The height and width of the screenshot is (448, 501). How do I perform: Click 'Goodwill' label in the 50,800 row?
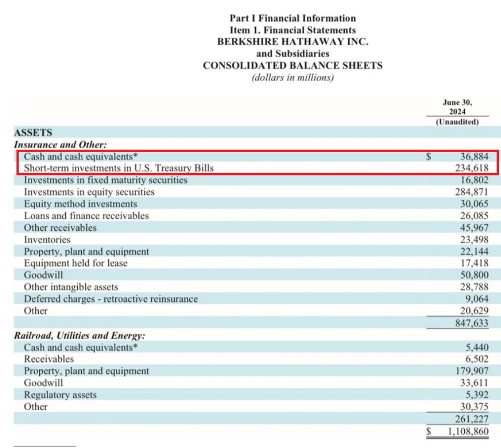(44, 275)
